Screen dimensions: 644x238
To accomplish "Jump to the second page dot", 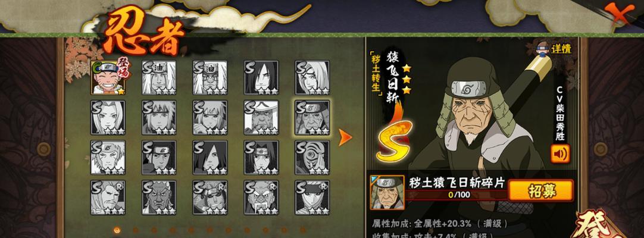I will tap(136, 230).
